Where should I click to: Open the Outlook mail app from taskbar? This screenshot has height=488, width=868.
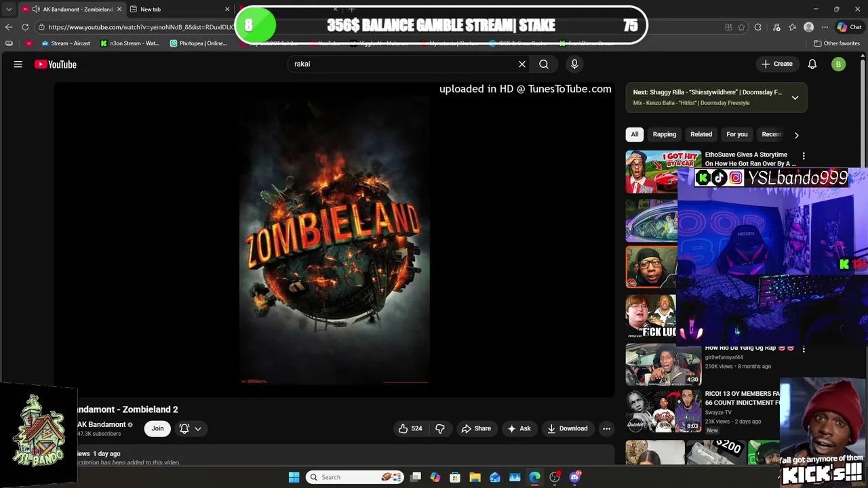pos(495,477)
